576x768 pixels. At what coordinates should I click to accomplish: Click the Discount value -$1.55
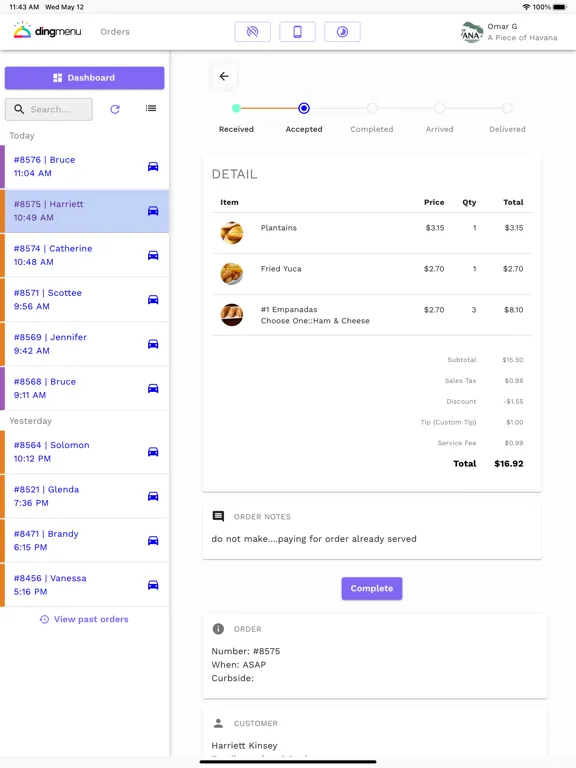click(513, 402)
